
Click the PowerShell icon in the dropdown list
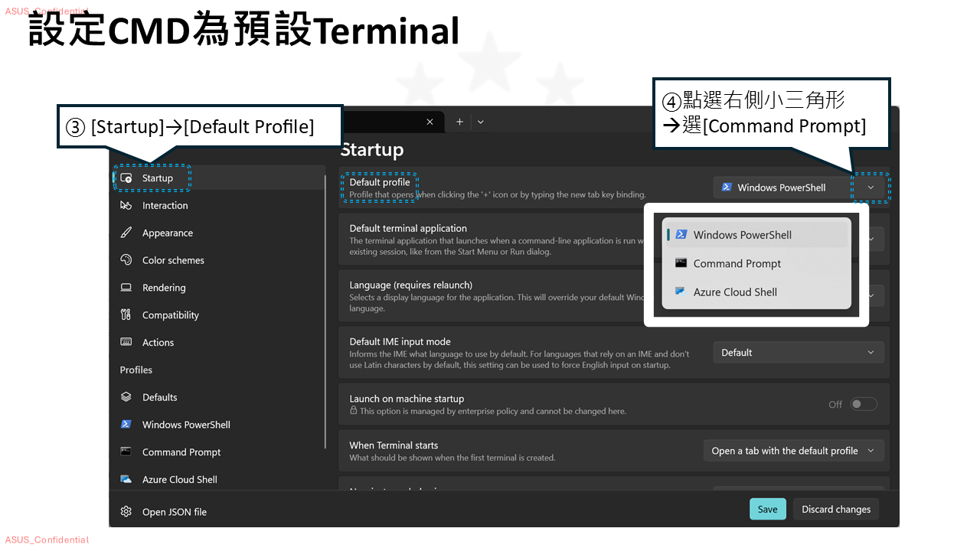click(x=681, y=234)
